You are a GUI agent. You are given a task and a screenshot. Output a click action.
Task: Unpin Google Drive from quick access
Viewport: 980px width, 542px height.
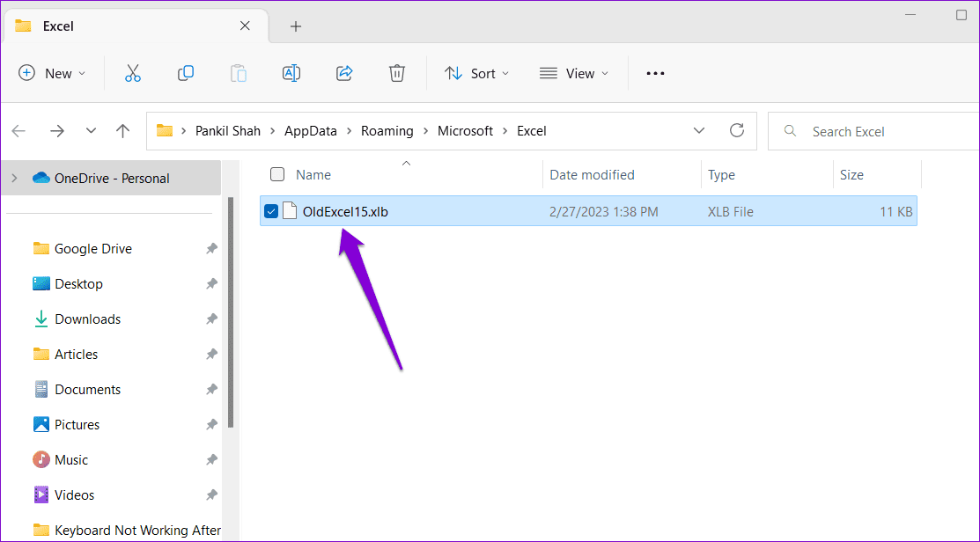pyautogui.click(x=212, y=248)
